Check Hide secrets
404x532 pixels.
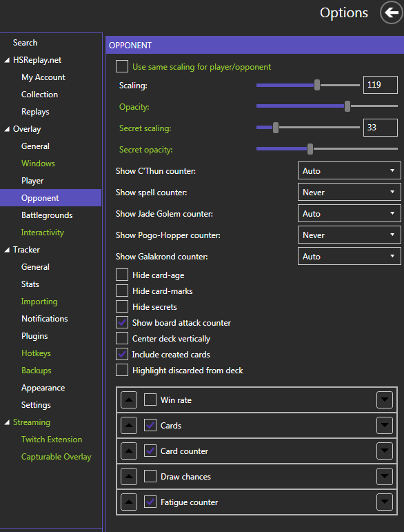122,307
